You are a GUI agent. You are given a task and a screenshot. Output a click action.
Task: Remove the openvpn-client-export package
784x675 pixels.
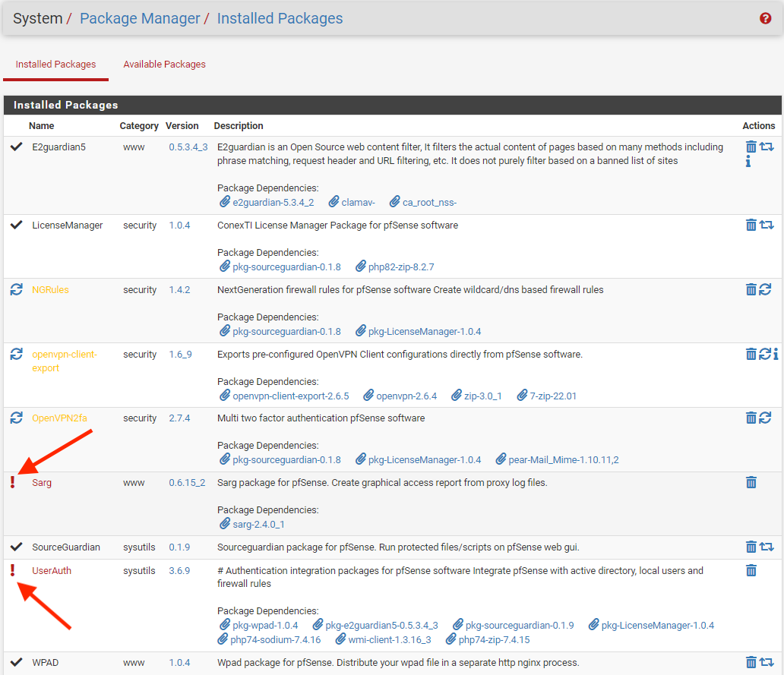(751, 355)
